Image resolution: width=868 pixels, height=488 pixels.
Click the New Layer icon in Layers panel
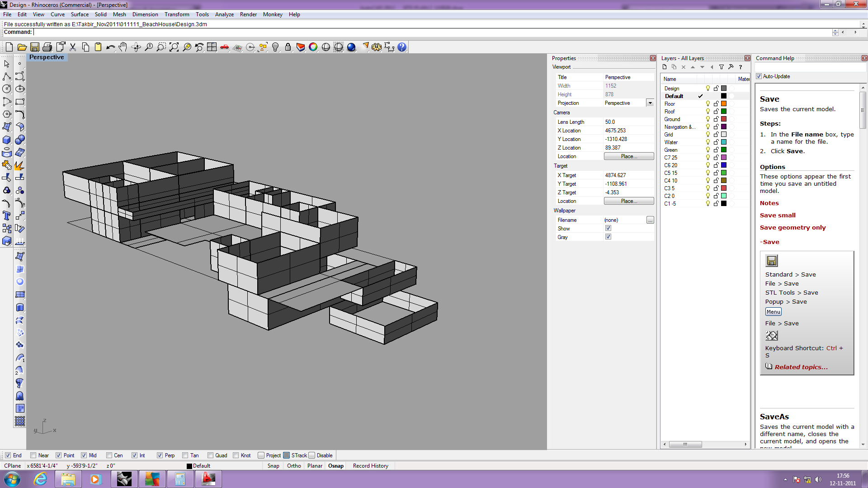(x=665, y=67)
